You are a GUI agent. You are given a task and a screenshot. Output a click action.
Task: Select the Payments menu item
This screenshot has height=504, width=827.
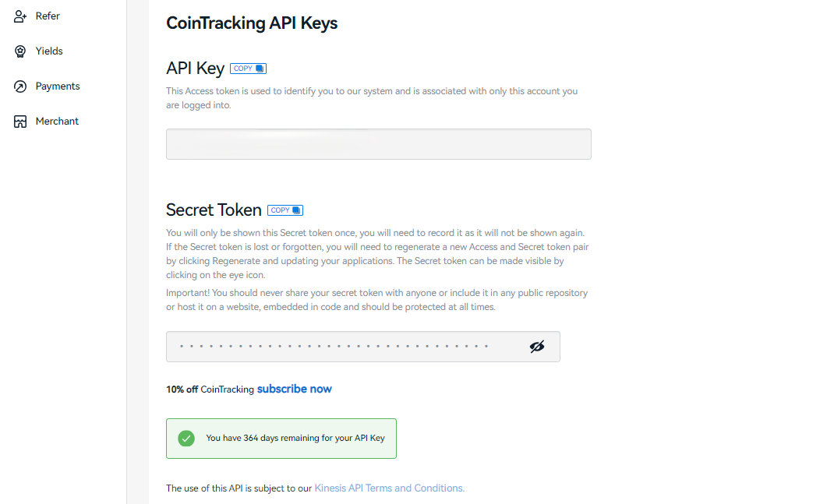click(x=58, y=86)
